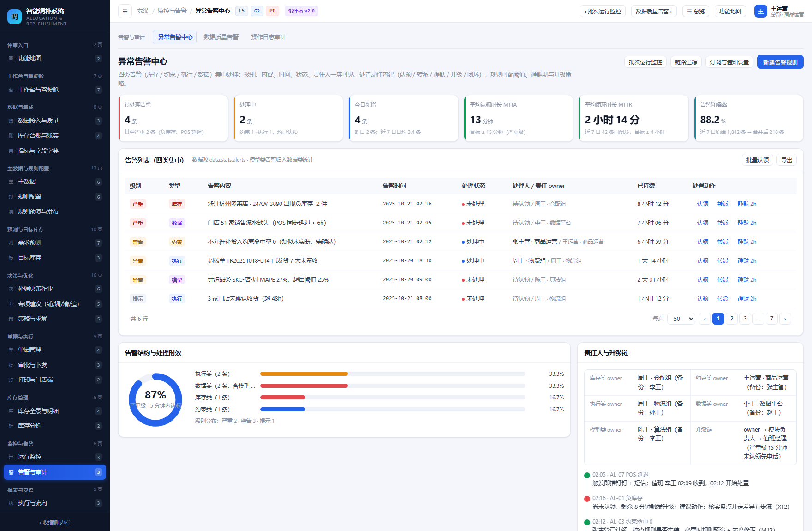Collapse the sidebar with 收缩侧边栏
The height and width of the screenshot is (531, 812).
55,523
